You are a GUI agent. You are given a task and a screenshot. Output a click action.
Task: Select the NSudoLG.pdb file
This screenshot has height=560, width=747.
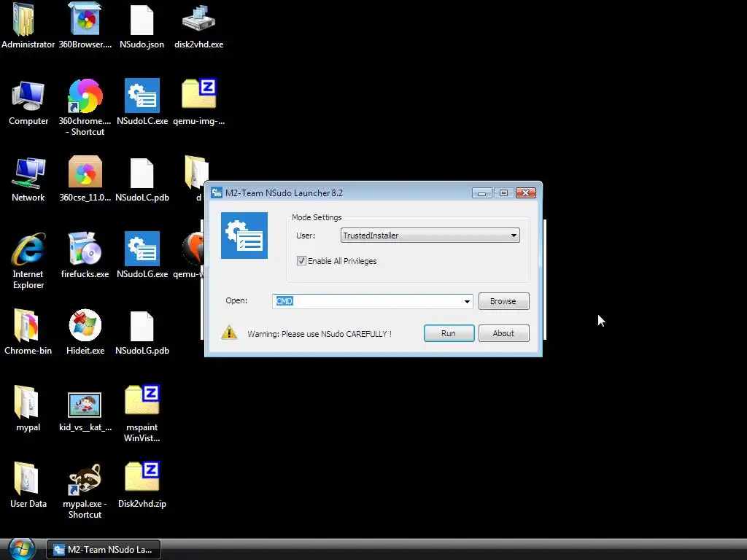142,326
